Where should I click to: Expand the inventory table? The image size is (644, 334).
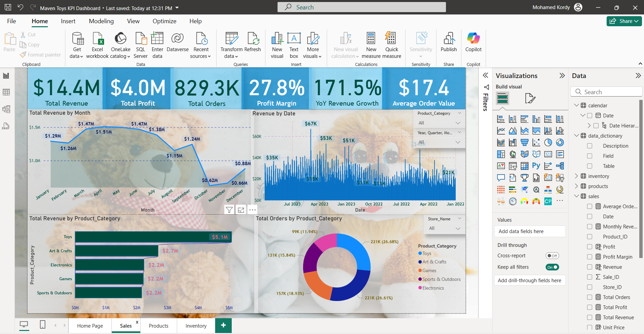point(576,176)
